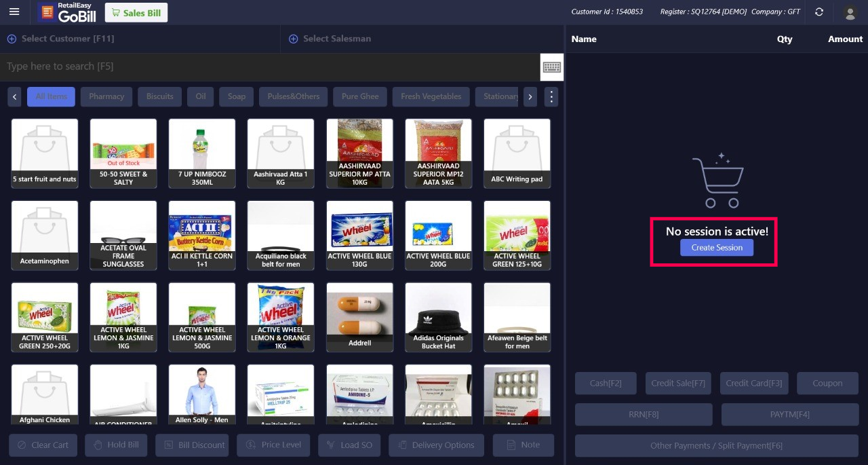
Task: Open the on-screen keyboard icon
Action: 552,67
